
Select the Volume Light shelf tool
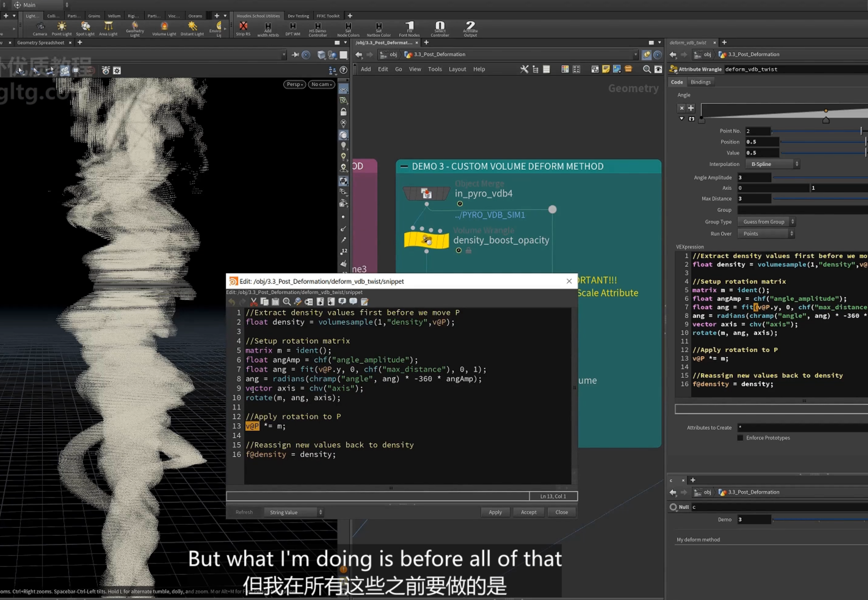coord(164,29)
